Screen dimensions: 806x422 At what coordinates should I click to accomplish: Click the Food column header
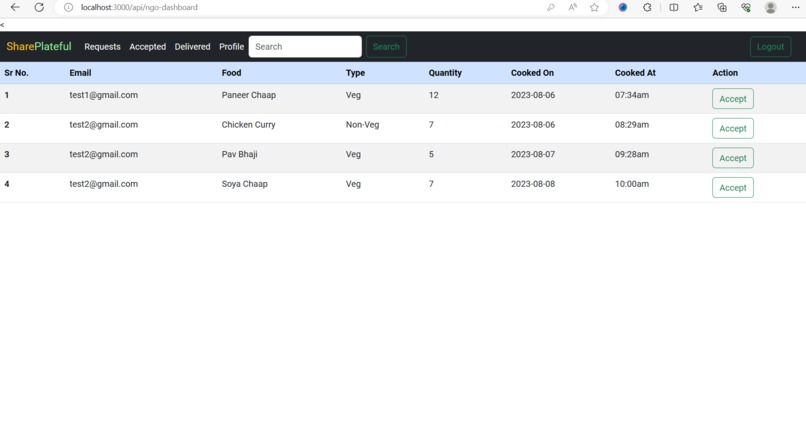click(x=231, y=73)
